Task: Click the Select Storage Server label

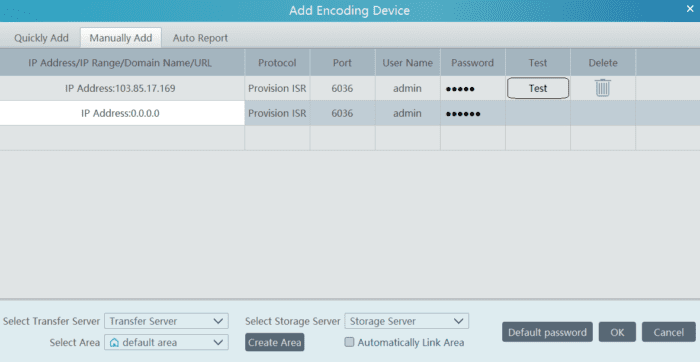Action: (293, 321)
